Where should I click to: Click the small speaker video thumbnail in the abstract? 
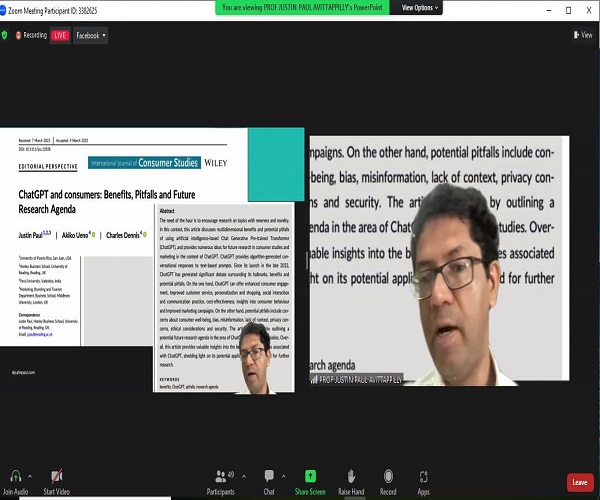pos(254,358)
